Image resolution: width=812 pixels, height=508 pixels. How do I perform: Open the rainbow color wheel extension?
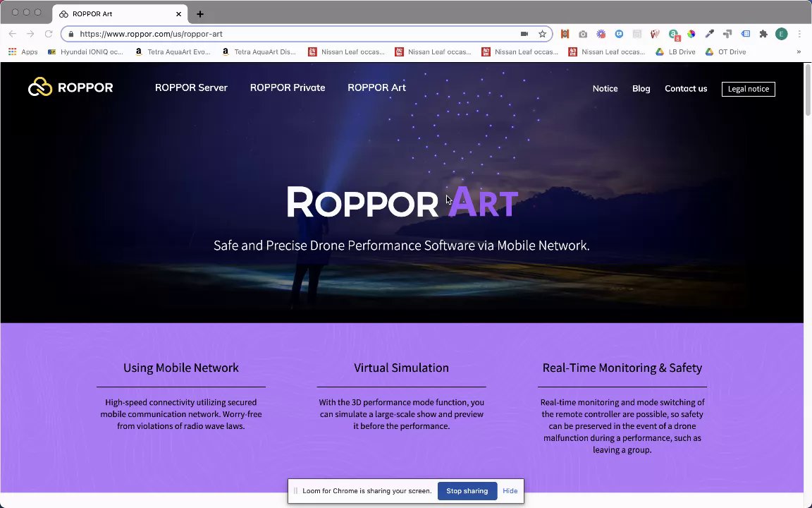[x=691, y=34]
